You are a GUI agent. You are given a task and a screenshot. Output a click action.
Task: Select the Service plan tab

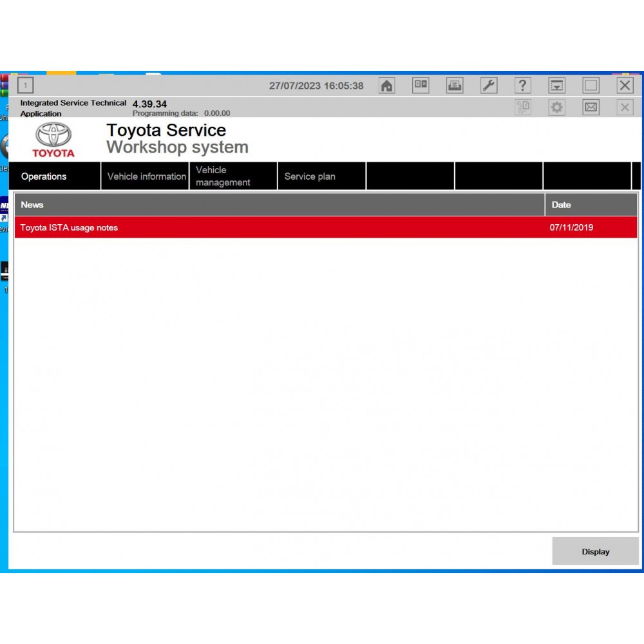coord(310,176)
